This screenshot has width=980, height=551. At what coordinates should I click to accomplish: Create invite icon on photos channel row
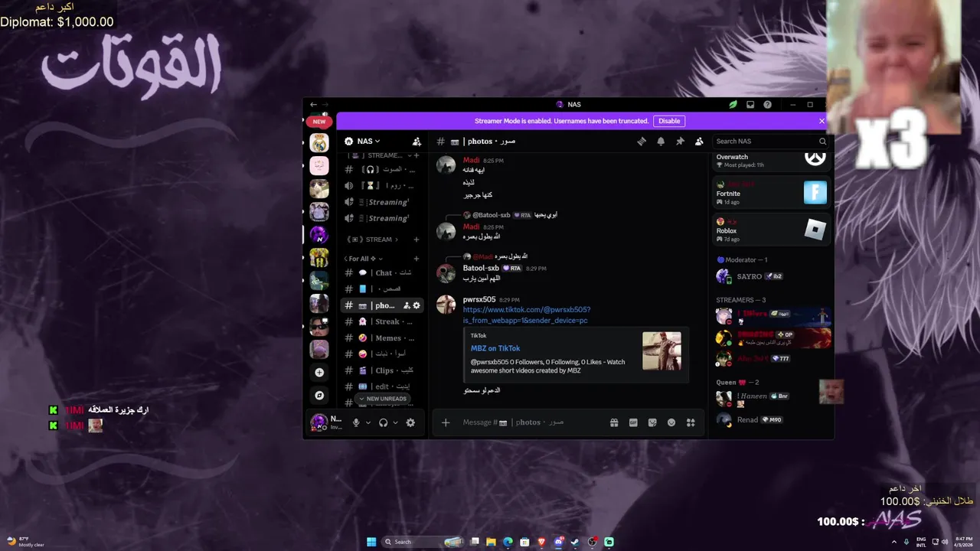[407, 305]
